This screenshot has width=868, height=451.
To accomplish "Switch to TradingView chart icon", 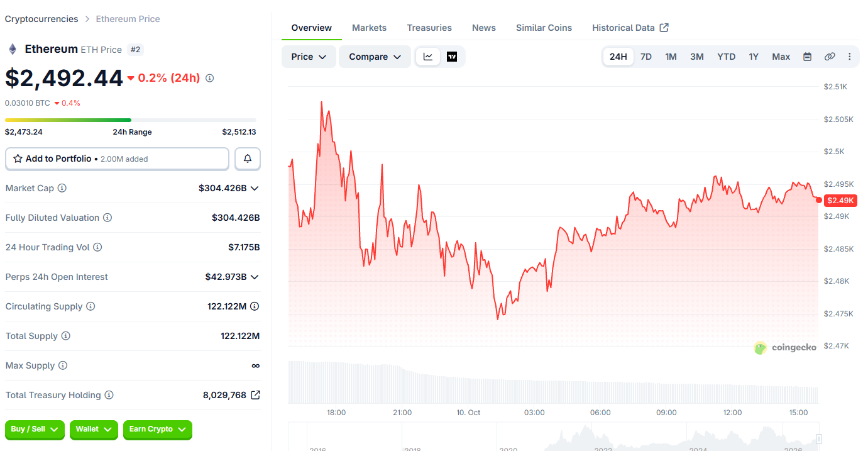I will 452,57.
